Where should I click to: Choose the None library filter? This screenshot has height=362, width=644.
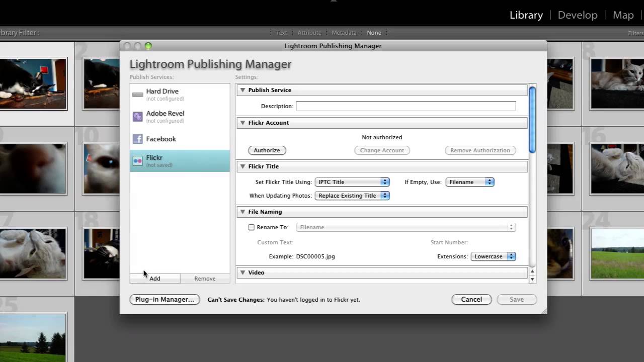click(x=374, y=33)
